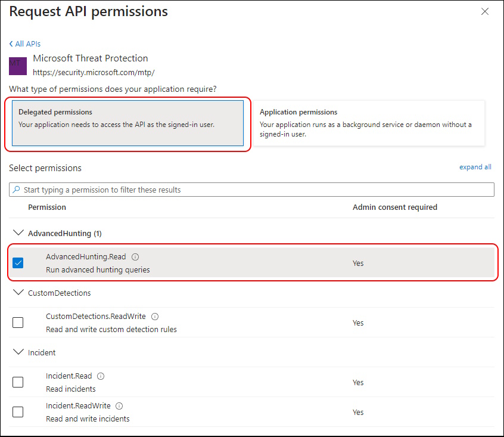Click the Yes value for CustomDetections.ReadWrite
This screenshot has width=504, height=437.
pos(358,323)
